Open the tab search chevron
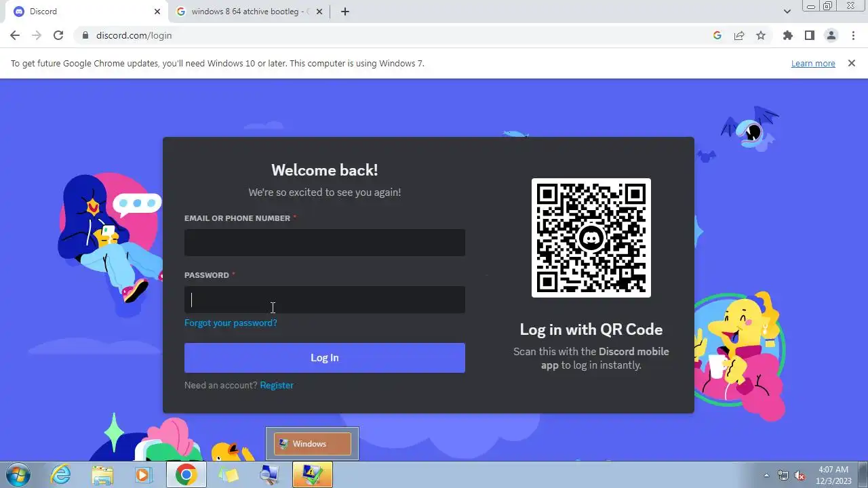 click(x=787, y=12)
